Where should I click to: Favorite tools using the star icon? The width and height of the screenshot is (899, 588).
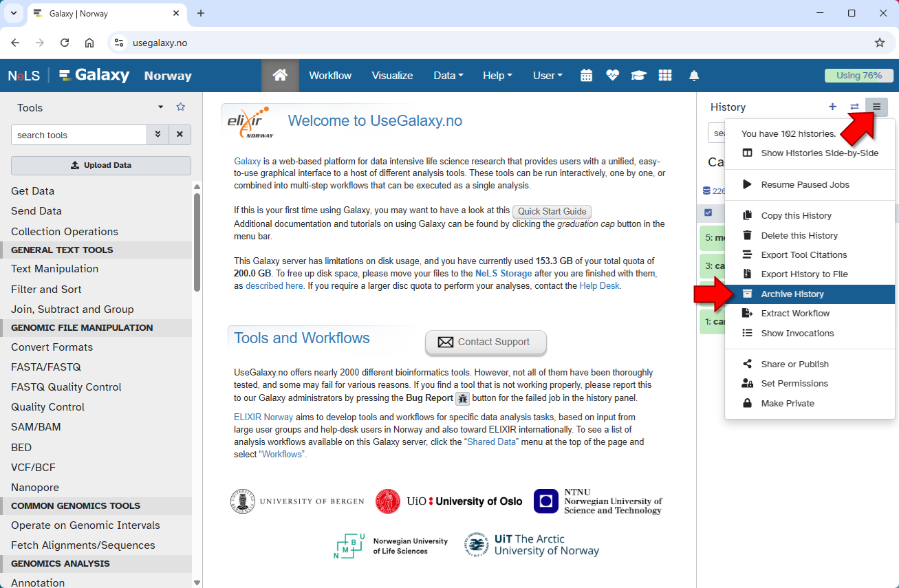click(x=180, y=107)
